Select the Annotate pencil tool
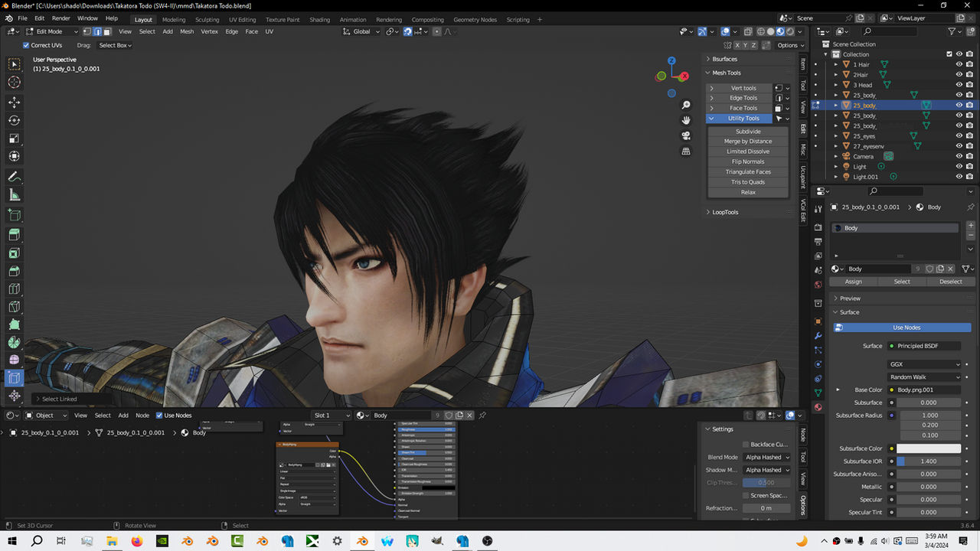This screenshot has width=980, height=551. 14,177
